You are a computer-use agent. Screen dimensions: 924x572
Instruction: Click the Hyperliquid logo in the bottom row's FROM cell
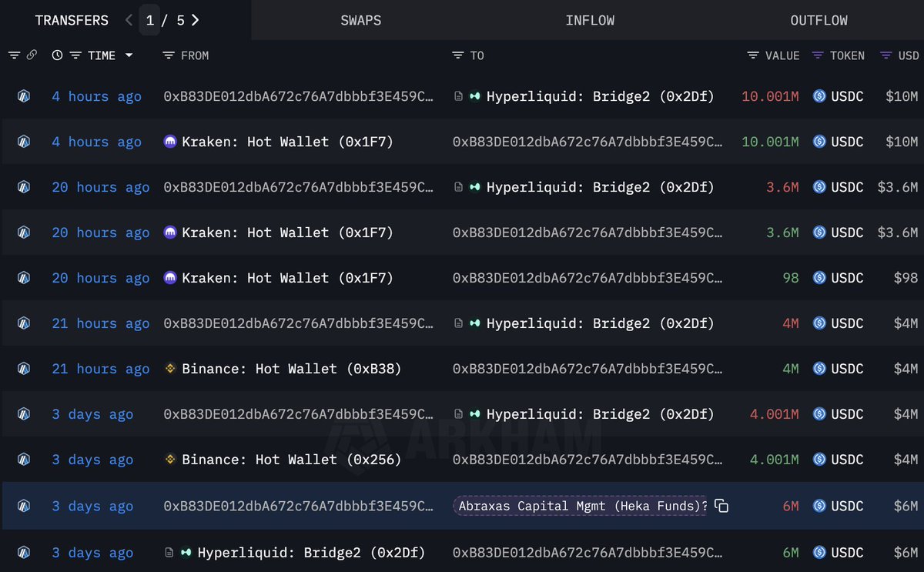(x=186, y=552)
